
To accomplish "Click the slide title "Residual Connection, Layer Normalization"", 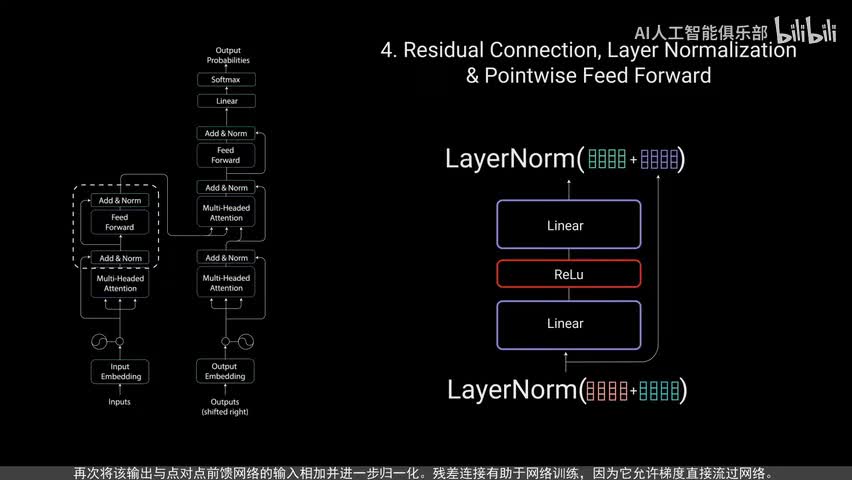I will [x=589, y=51].
